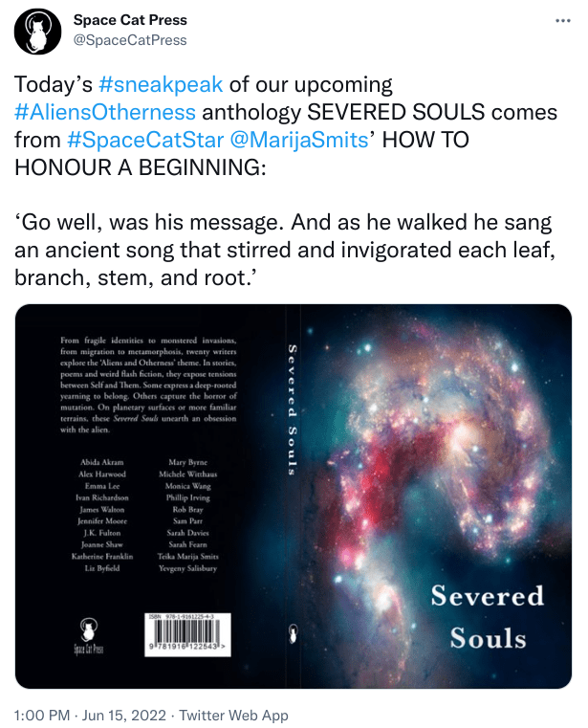Click the name Abida Akram in the author list
The height and width of the screenshot is (728, 588).
pyautogui.click(x=102, y=461)
